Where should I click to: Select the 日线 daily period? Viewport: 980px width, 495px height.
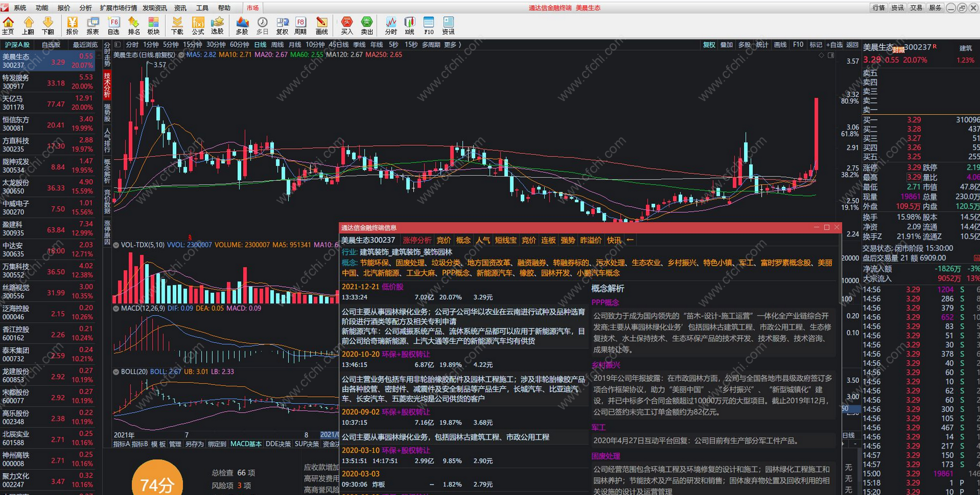(x=261, y=44)
